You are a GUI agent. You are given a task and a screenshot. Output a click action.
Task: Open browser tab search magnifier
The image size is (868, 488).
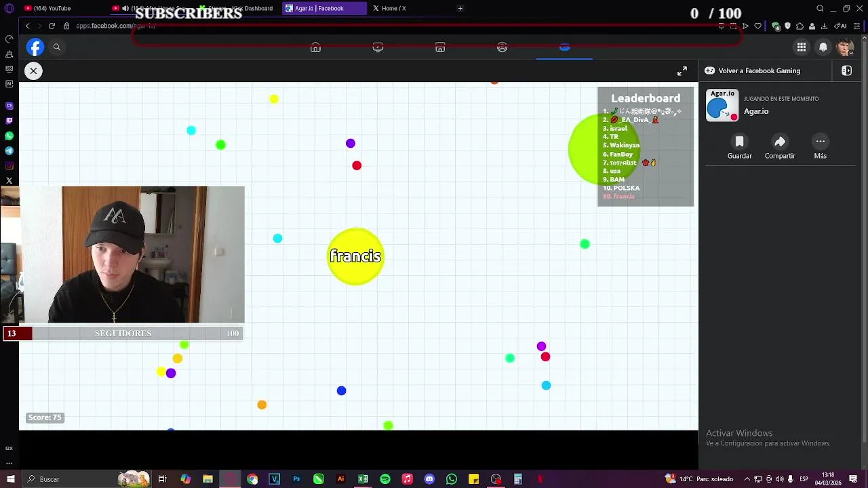(x=820, y=8)
